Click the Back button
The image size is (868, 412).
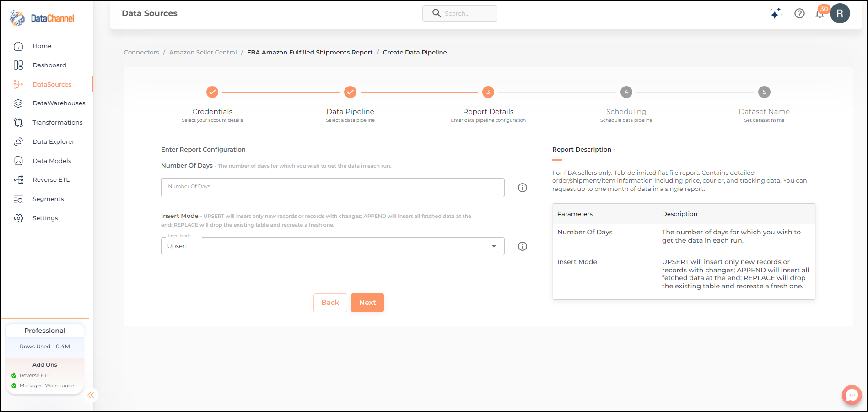coord(330,303)
